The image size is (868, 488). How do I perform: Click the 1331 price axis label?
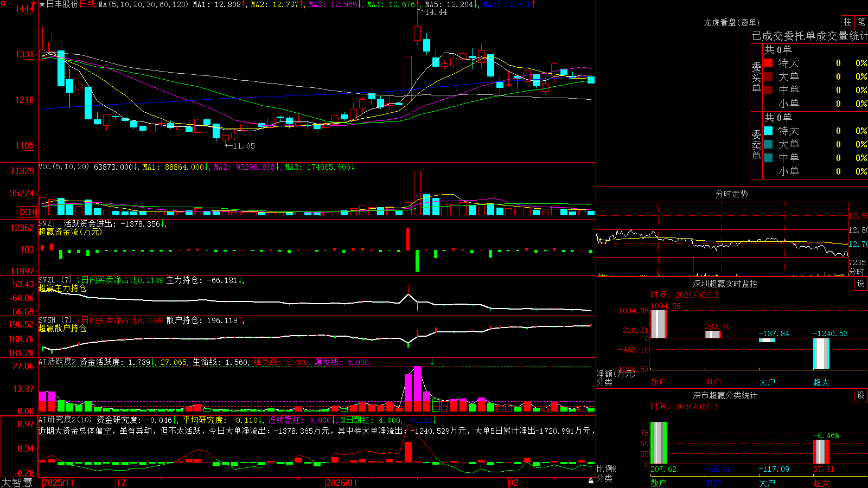tap(24, 54)
